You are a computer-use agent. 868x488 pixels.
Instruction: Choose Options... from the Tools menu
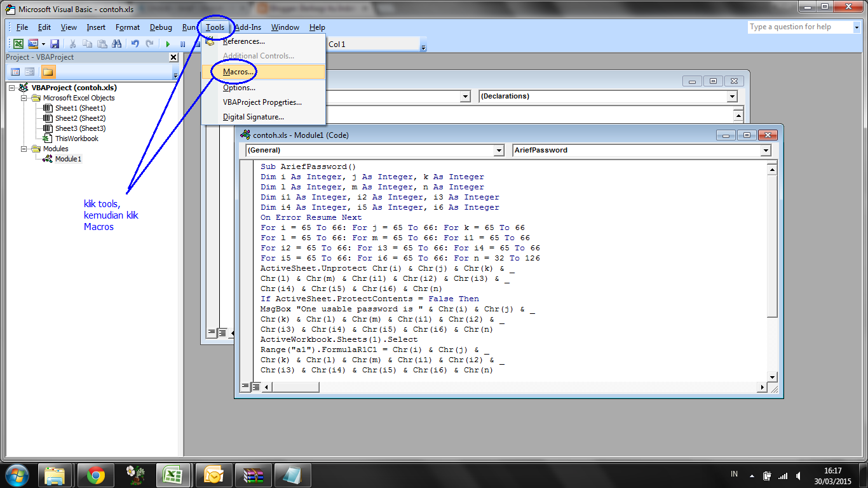point(263,88)
